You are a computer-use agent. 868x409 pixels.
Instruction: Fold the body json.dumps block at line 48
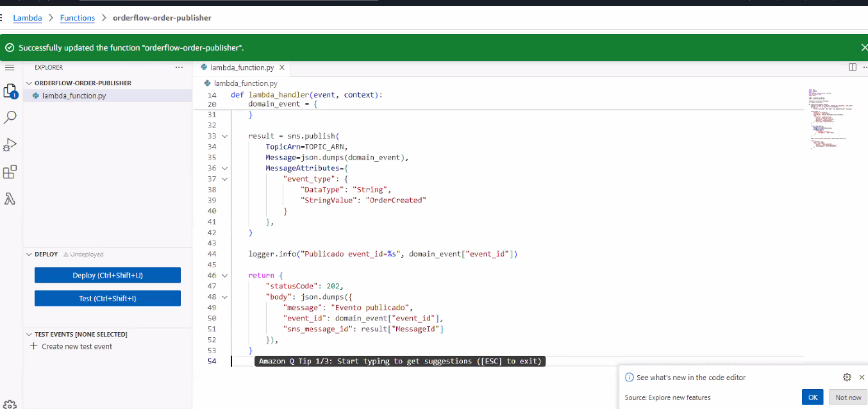tap(224, 297)
